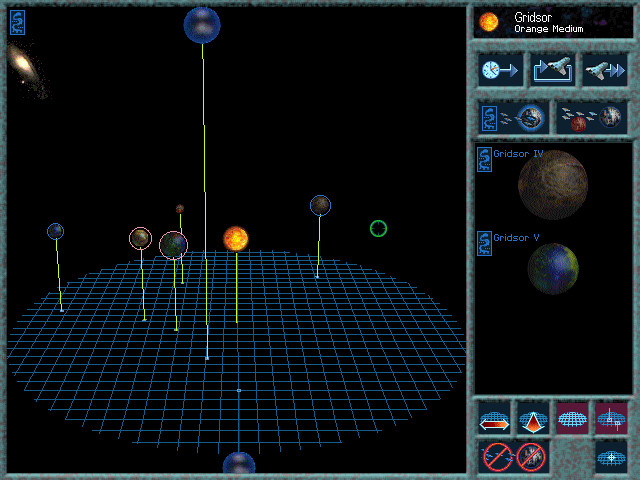Click the orange star icon in the header

[x=489, y=22]
